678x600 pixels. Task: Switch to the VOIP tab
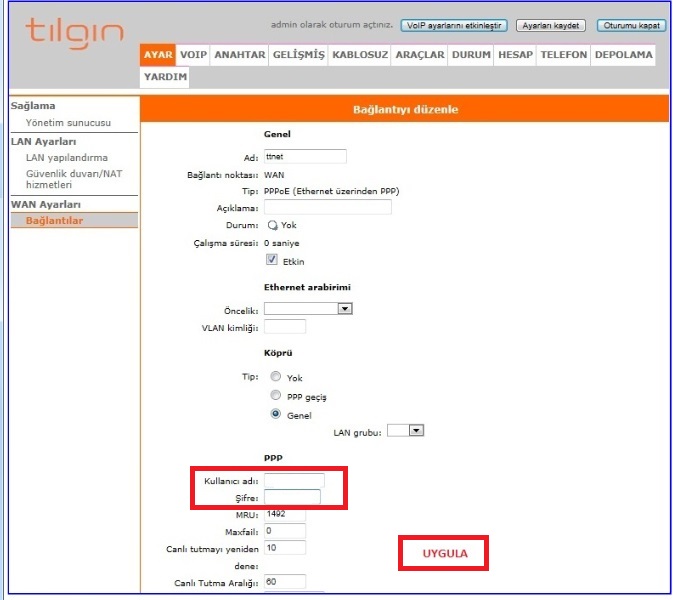tap(193, 55)
